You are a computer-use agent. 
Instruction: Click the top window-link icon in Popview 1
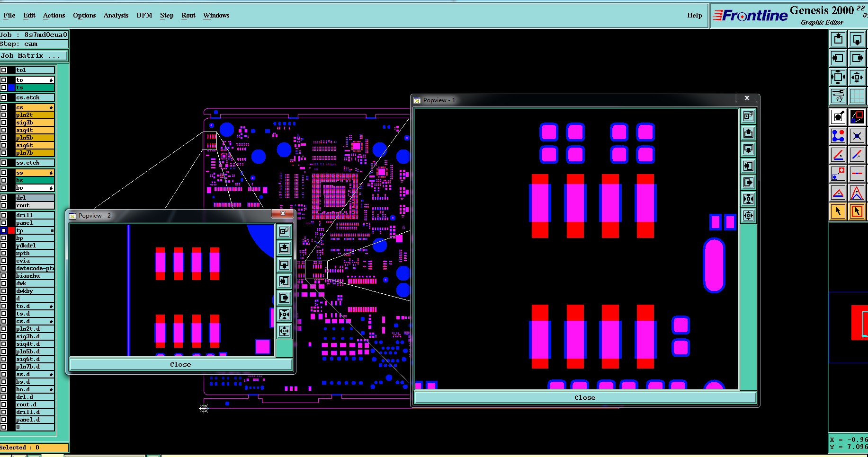[x=749, y=116]
